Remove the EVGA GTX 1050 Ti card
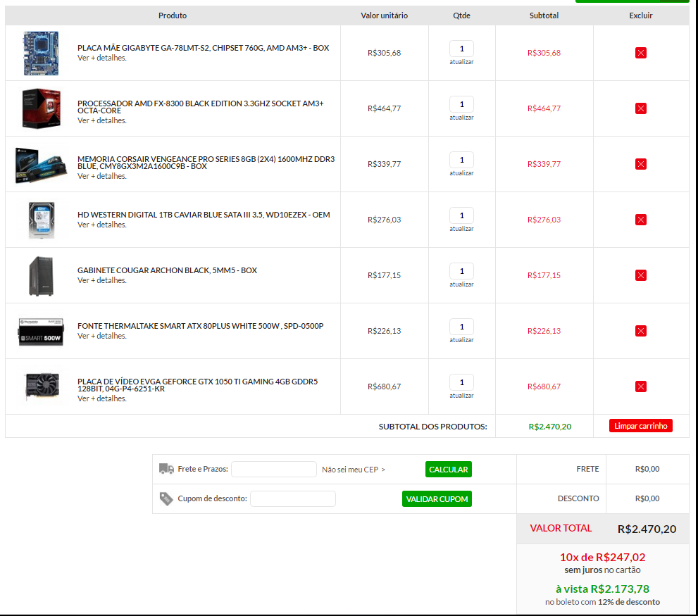The width and height of the screenshot is (698, 616). pos(640,386)
